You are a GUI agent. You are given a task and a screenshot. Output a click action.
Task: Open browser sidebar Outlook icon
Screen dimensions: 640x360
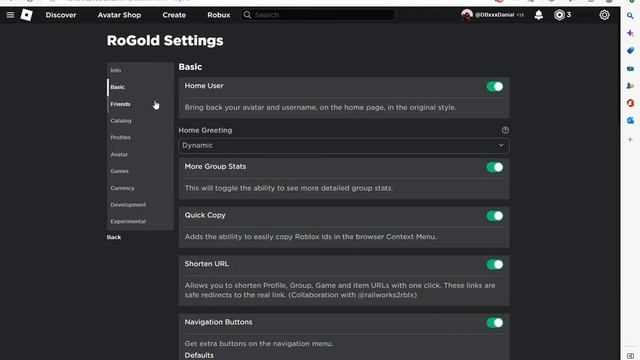click(630, 120)
